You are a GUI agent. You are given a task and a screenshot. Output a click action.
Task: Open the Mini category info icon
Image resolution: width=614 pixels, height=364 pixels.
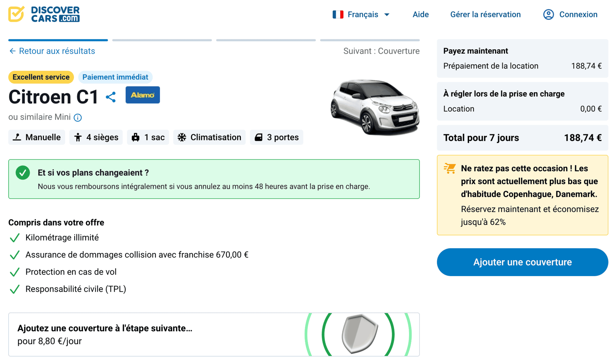[x=78, y=117]
